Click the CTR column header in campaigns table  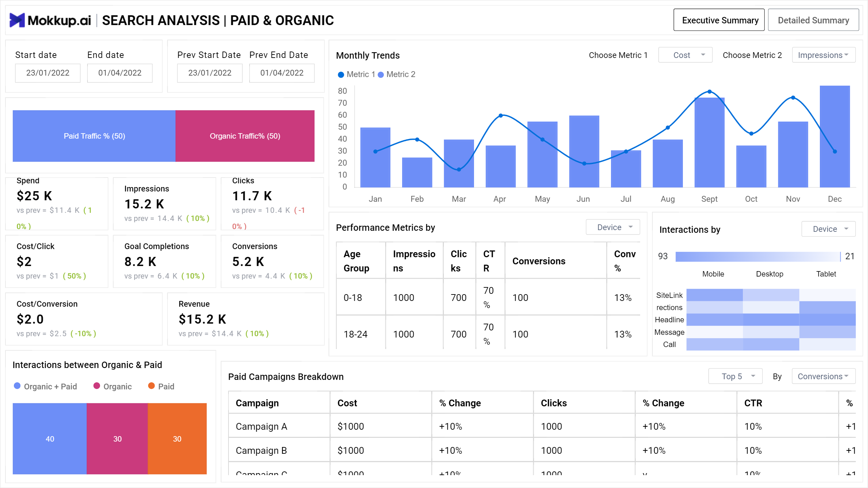coord(787,403)
